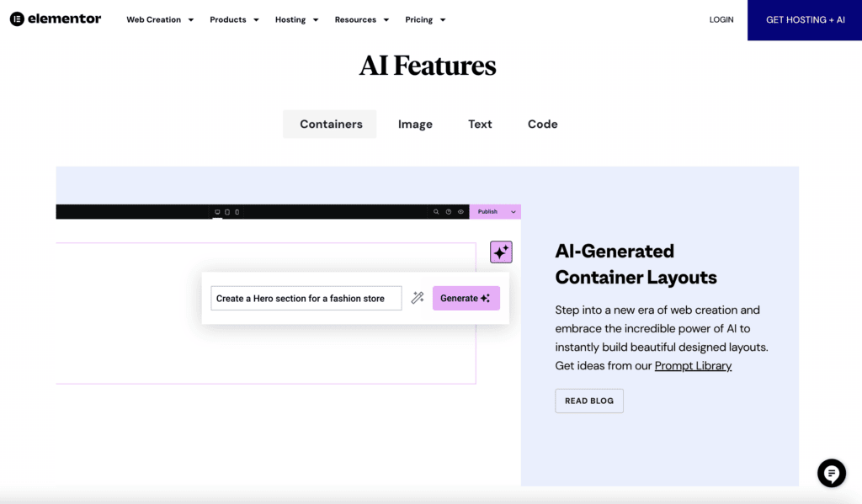This screenshot has height=504, width=862.
Task: Select the magic wand prompt-enhancer icon
Action: point(418,298)
